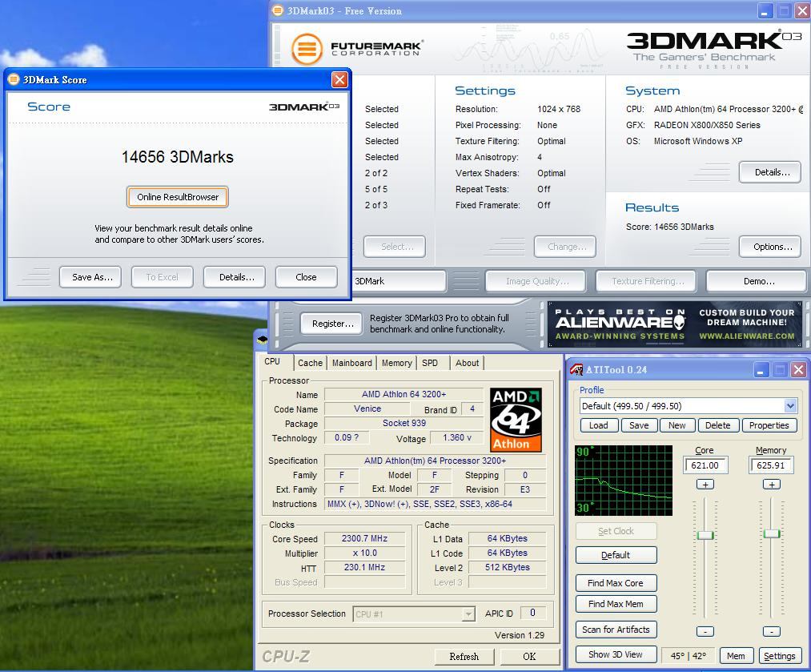
Task: Click the Memory clock value field 625.91
Action: click(771, 465)
